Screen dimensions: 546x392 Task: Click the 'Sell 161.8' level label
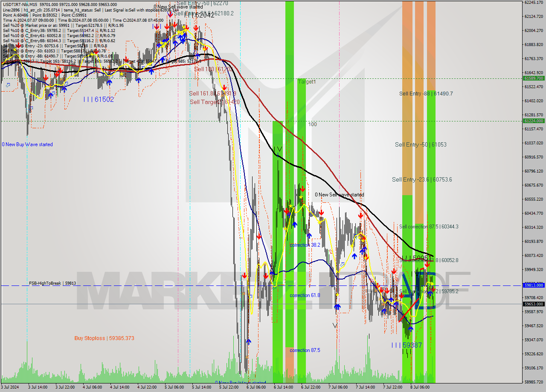[x=212, y=93]
